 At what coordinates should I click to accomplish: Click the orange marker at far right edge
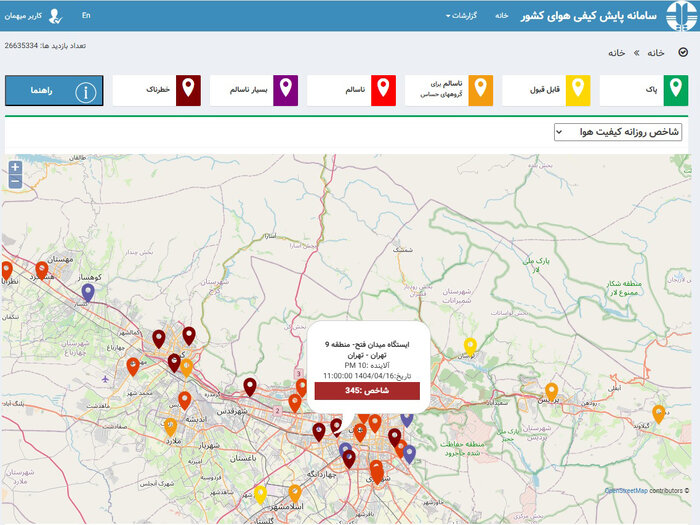tap(658, 412)
